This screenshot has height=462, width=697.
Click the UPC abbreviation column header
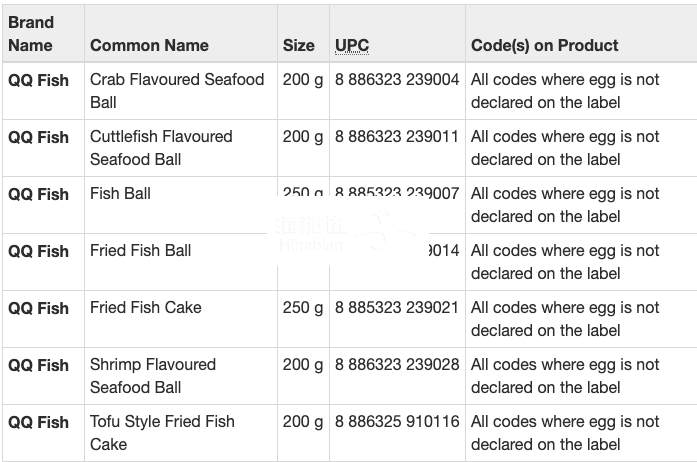click(352, 45)
